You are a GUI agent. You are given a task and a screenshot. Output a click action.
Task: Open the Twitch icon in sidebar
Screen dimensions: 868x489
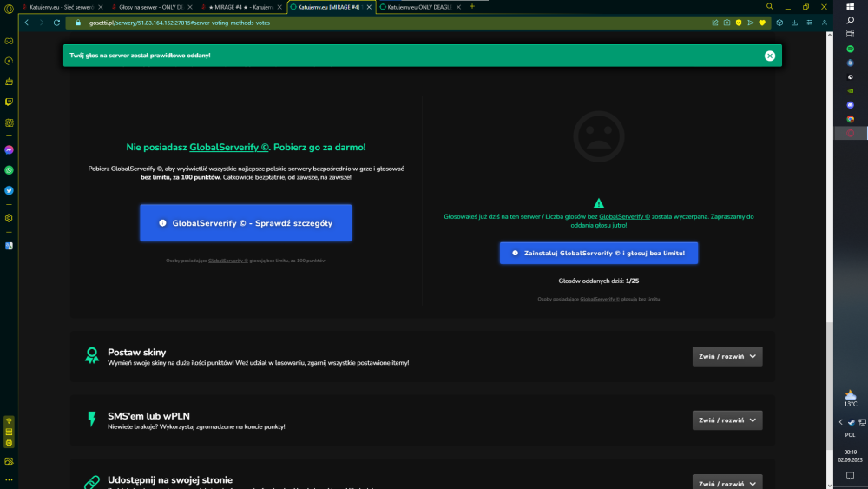pos(9,102)
